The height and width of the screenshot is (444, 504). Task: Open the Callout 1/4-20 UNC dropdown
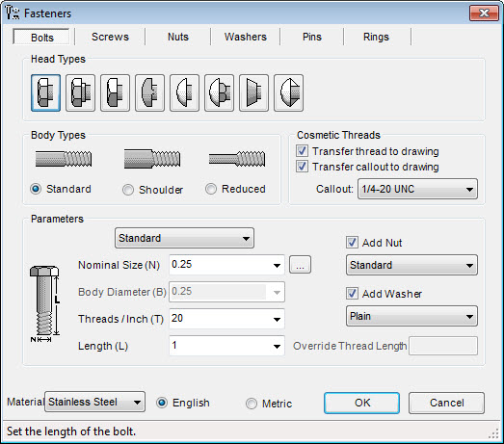click(x=417, y=189)
